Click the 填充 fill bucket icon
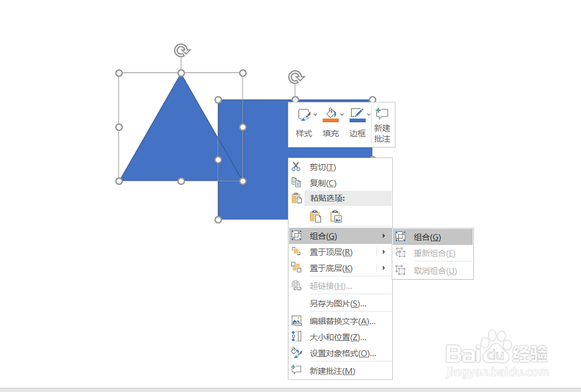This screenshot has height=392, width=581. (330, 113)
